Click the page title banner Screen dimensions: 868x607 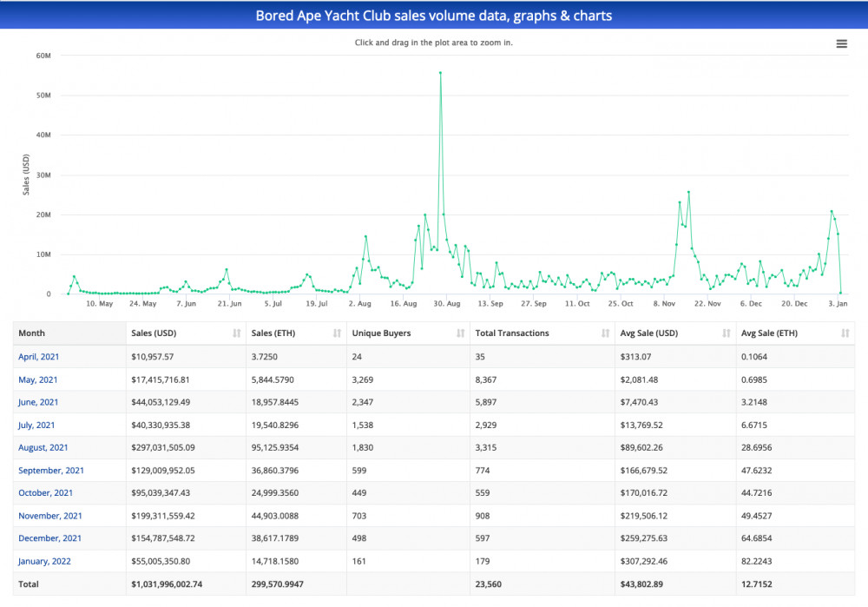434,16
